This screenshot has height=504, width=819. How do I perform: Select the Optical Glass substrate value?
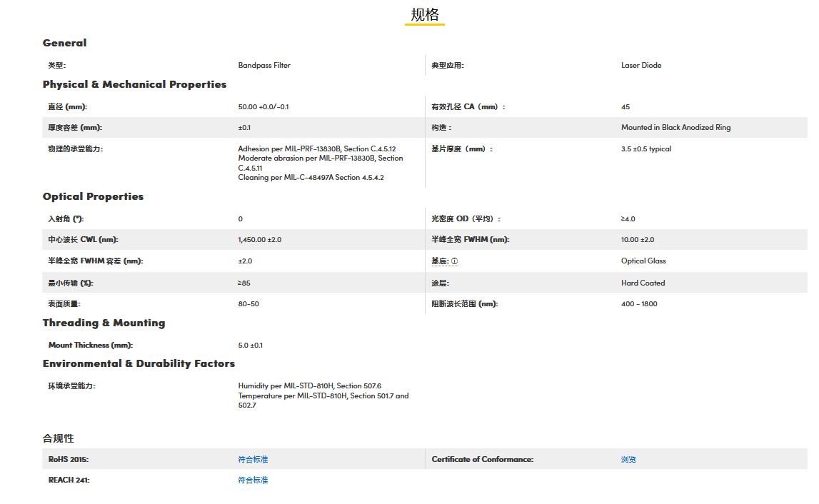[643, 261]
